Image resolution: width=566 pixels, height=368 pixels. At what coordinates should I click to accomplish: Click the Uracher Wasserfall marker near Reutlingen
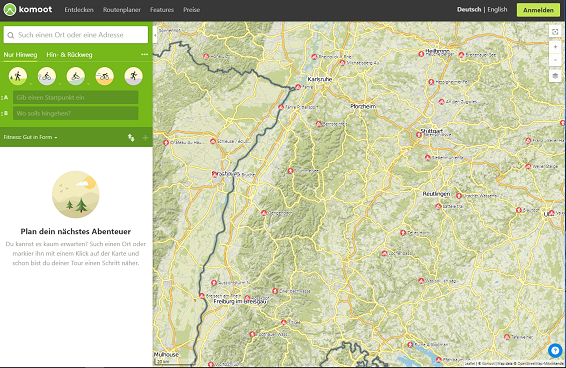click(x=459, y=196)
